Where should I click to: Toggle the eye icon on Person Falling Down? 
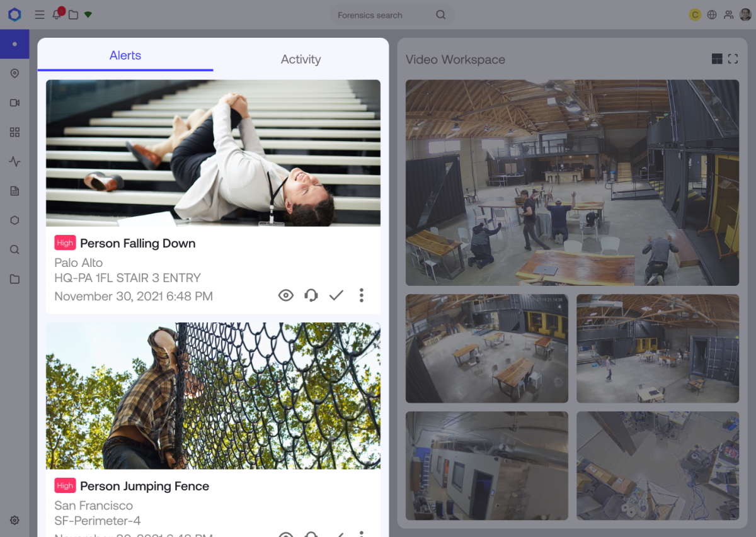tap(286, 295)
